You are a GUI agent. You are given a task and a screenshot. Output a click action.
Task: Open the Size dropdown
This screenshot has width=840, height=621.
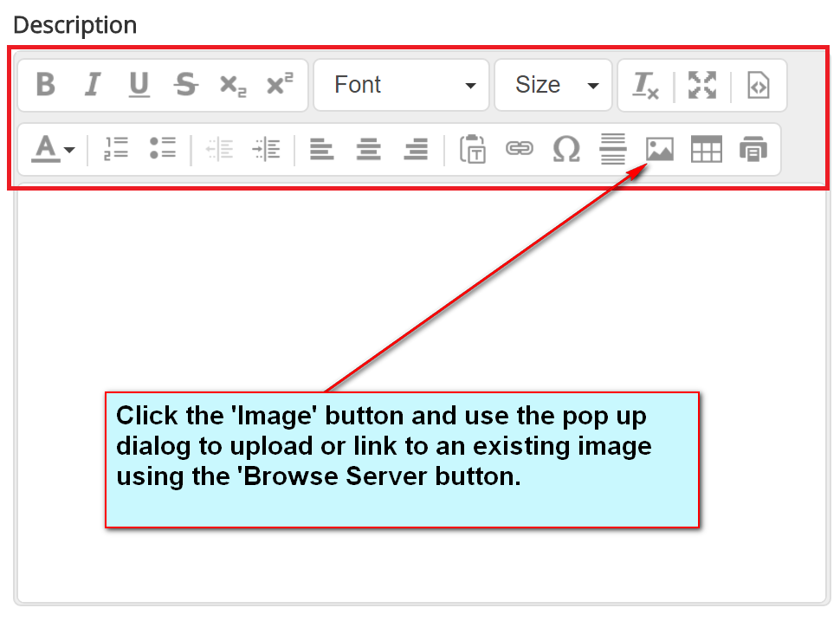pyautogui.click(x=553, y=85)
